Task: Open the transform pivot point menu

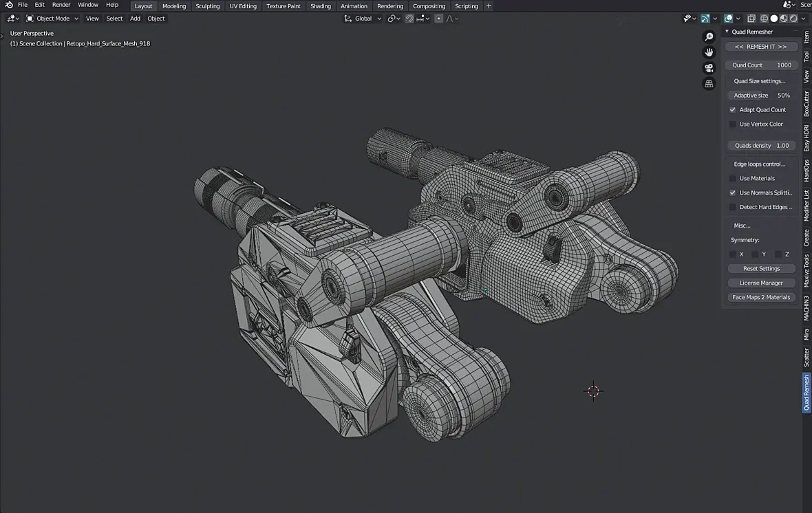Action: tap(394, 19)
